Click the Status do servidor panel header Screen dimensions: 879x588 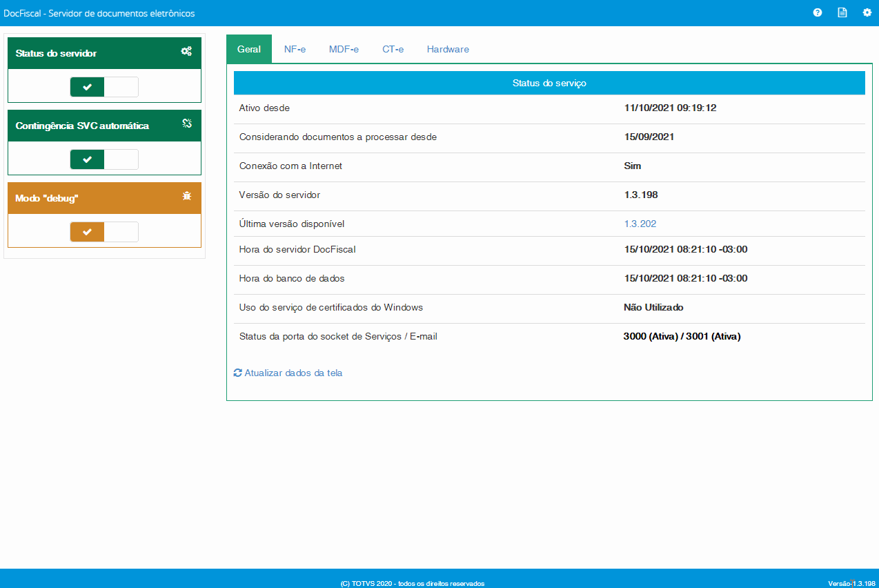point(104,53)
